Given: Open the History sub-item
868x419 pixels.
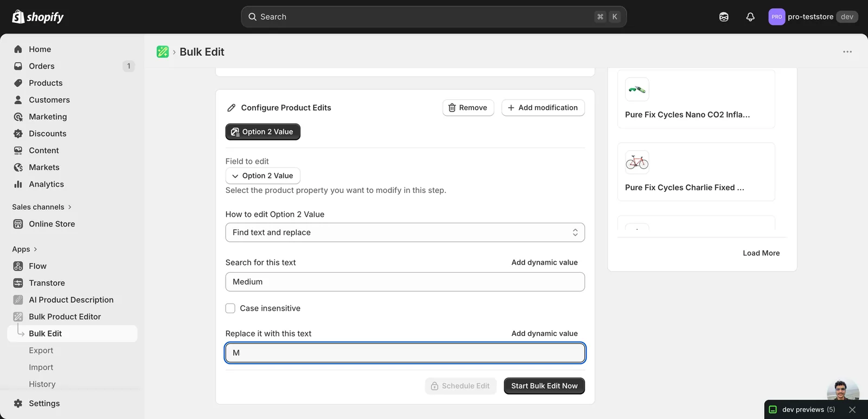Looking at the screenshot, I should tap(42, 384).
